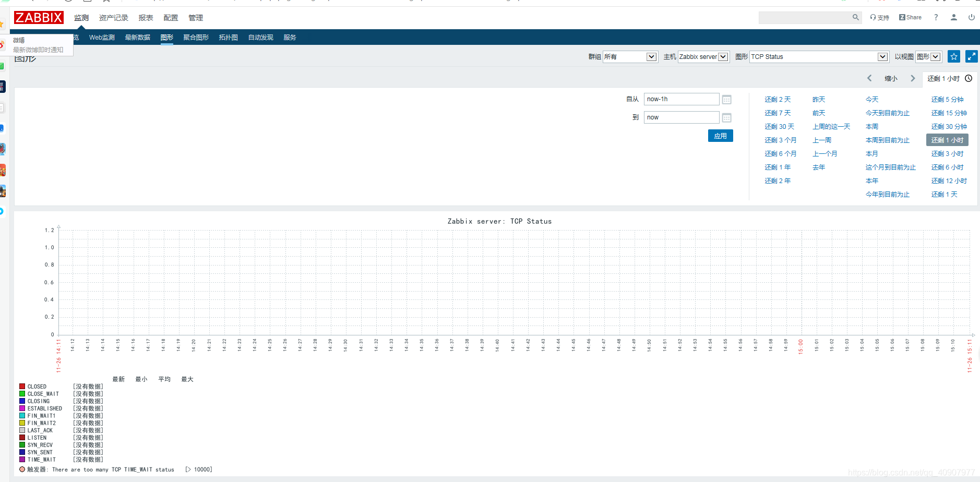Viewport: 980px width, 482px height.
Task: Click the 缩小 zoom out button
Action: point(891,79)
